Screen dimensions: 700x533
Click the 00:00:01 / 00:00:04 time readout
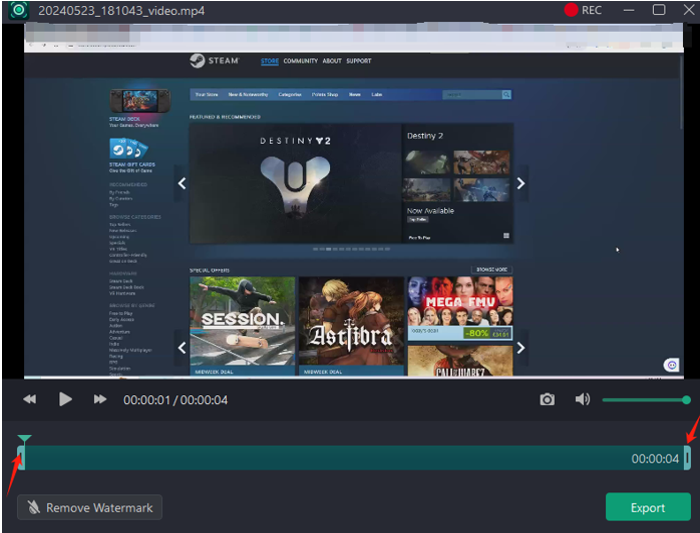pyautogui.click(x=175, y=400)
